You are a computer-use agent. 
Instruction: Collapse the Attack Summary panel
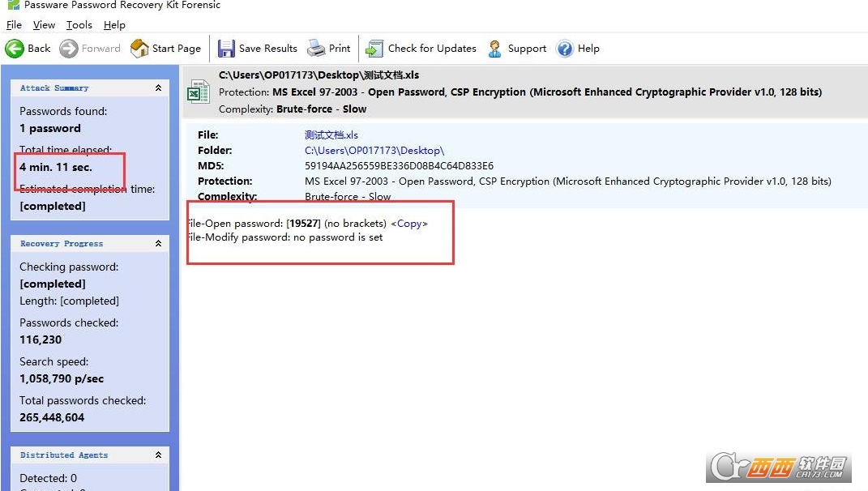(x=158, y=88)
